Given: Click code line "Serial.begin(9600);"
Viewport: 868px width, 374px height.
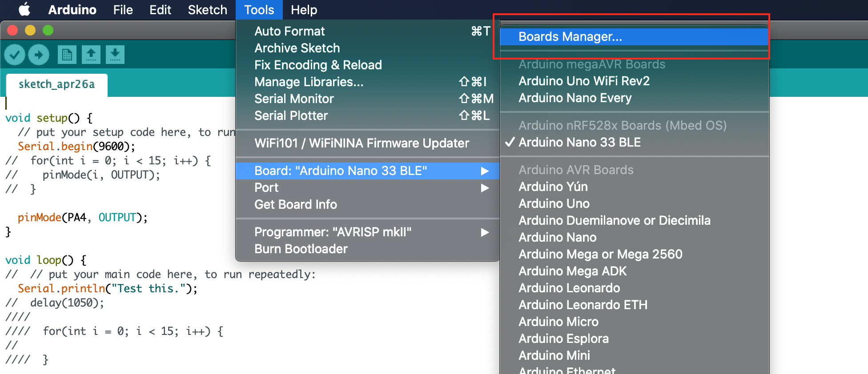Looking at the screenshot, I should tap(76, 146).
